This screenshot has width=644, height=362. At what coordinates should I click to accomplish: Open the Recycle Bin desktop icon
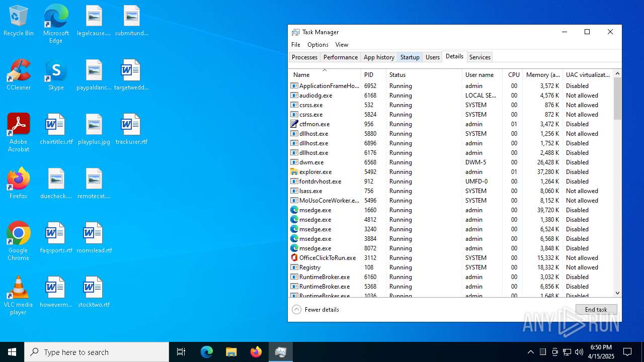(19, 22)
